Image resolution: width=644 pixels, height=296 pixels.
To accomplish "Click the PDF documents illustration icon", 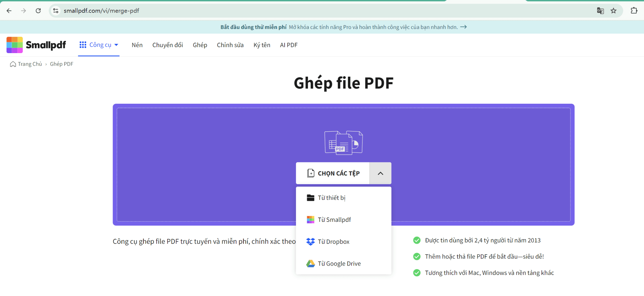I will point(344,143).
